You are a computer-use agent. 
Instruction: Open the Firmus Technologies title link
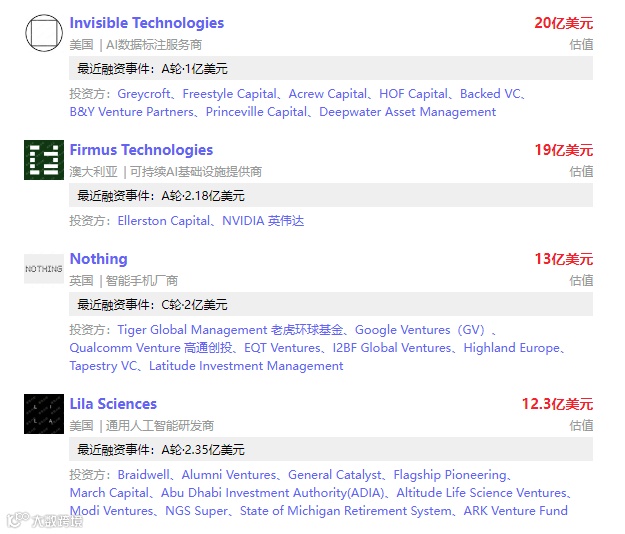coord(141,150)
